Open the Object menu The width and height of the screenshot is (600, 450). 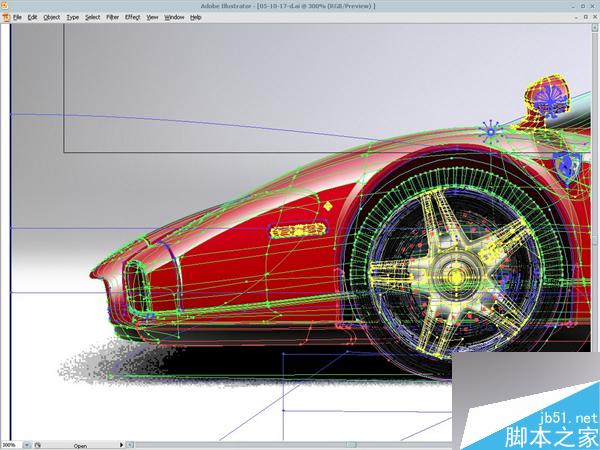point(51,17)
